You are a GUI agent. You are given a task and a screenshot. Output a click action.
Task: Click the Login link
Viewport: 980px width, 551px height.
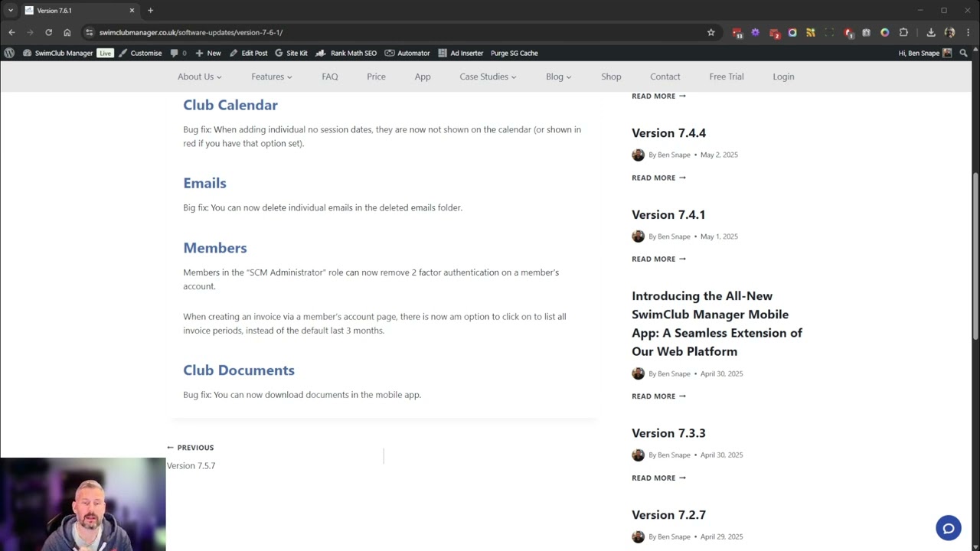pos(783,77)
